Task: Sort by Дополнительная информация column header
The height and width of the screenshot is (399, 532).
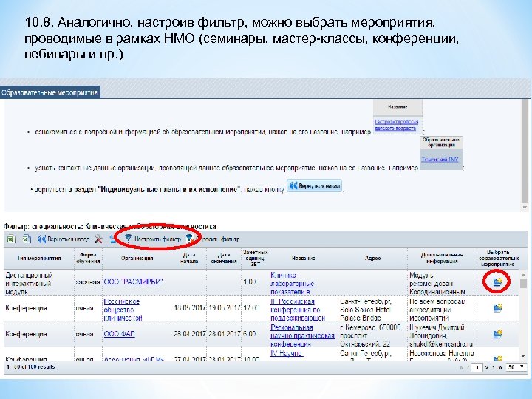Action: coord(442,258)
